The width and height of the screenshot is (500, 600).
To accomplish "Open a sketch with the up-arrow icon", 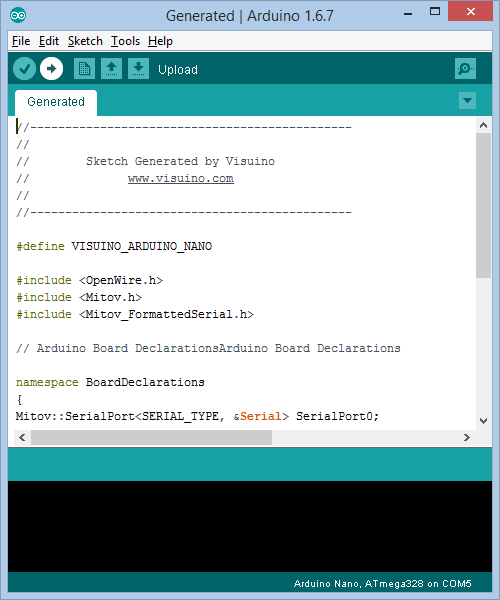I will 111,69.
